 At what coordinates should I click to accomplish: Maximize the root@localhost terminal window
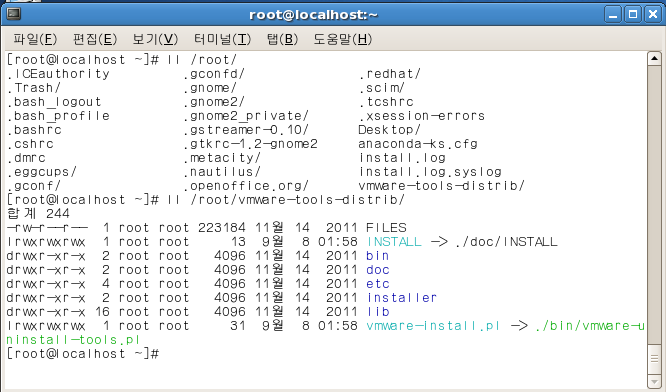pyautogui.click(x=633, y=15)
